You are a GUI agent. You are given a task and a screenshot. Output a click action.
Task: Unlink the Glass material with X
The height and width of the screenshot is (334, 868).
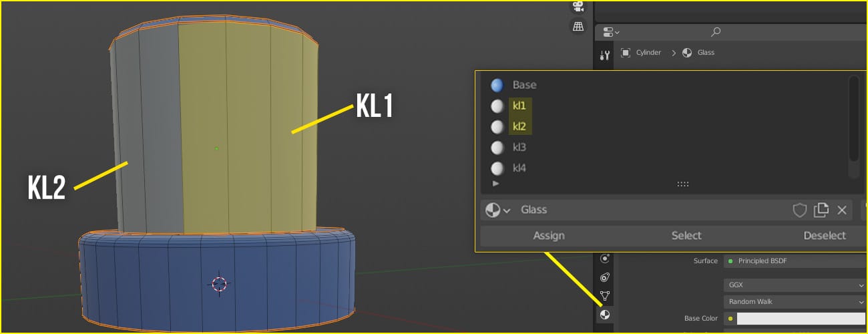842,210
